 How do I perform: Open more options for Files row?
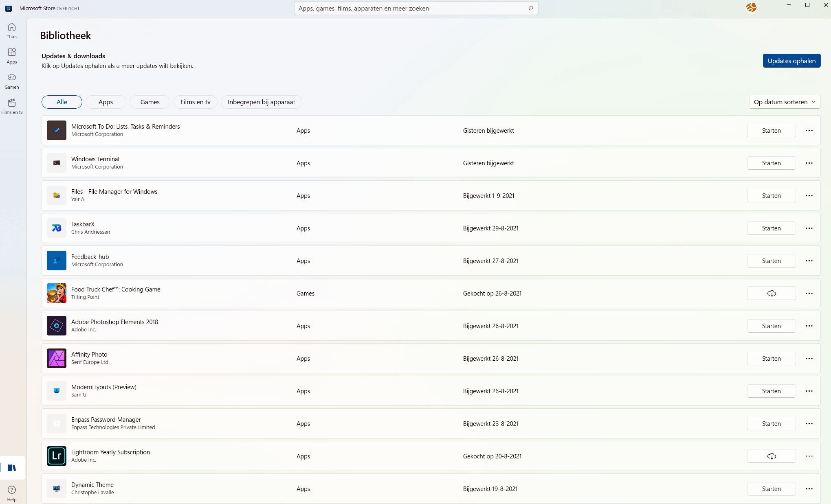click(809, 195)
